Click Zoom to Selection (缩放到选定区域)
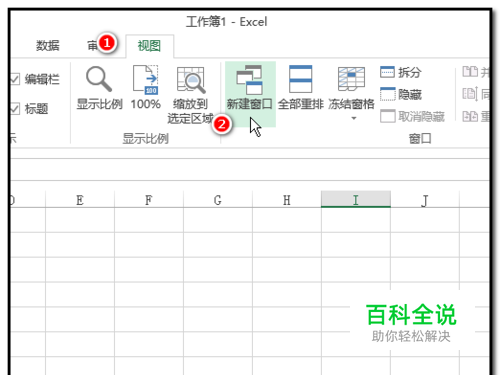Image resolution: width=500 pixels, height=375 pixels. click(190, 95)
